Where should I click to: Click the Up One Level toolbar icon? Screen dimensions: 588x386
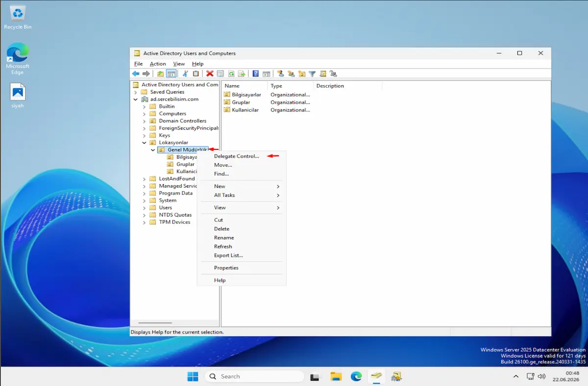click(160, 73)
